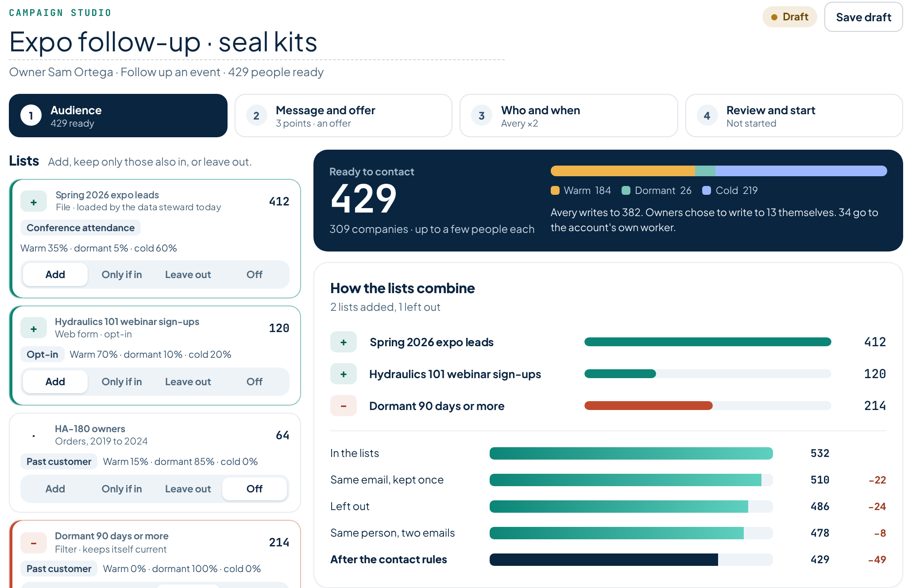Set HA-180 owners to Leave out

tap(188, 489)
